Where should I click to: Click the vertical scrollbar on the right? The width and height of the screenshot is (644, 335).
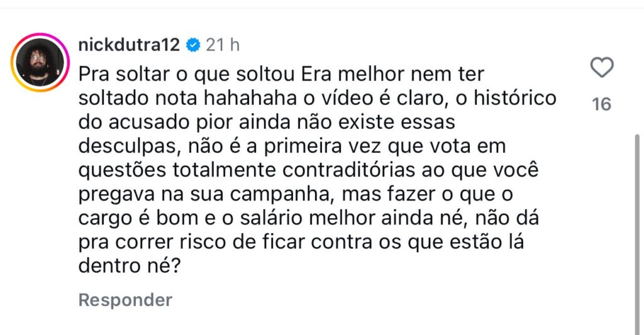coord(636,233)
